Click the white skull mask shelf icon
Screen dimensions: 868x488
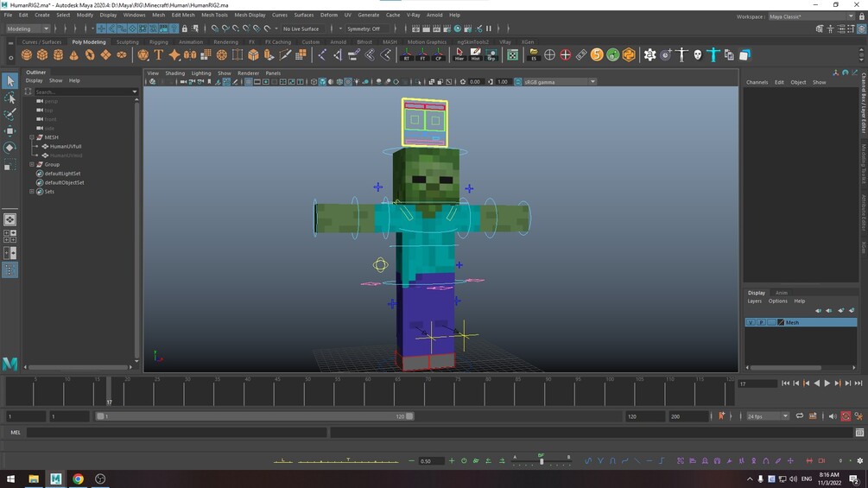698,54
